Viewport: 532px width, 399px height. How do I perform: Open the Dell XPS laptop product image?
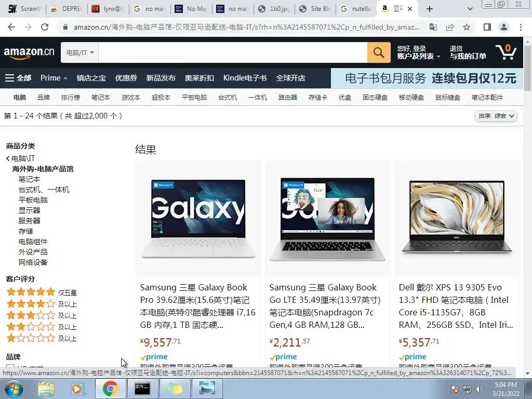[x=457, y=219]
